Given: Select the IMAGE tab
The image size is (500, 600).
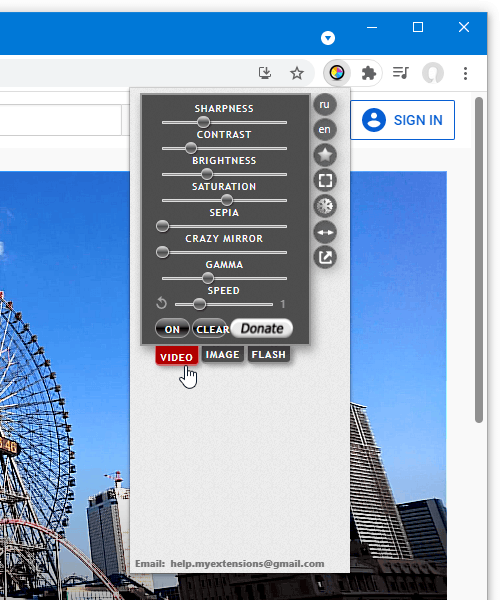Looking at the screenshot, I should click(x=223, y=354).
